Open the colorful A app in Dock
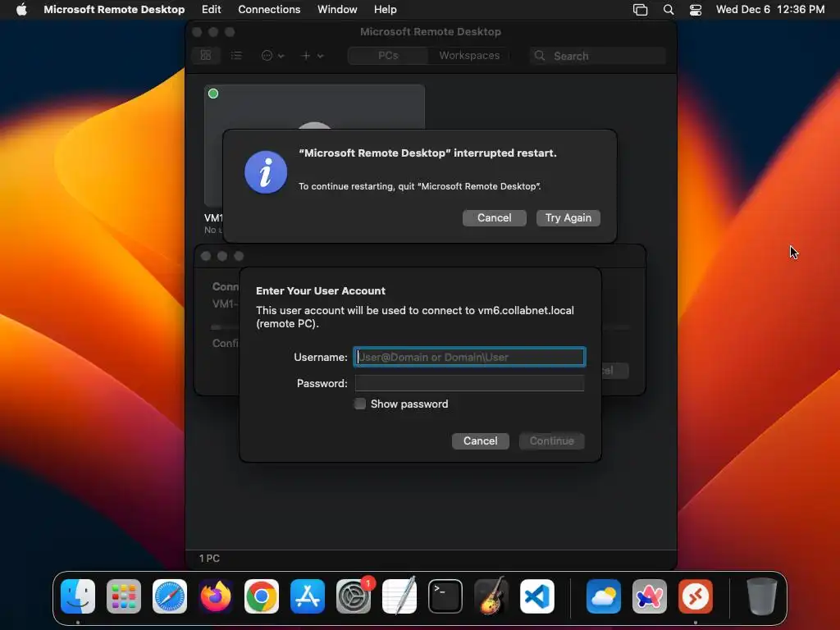840x630 pixels. pyautogui.click(x=650, y=596)
